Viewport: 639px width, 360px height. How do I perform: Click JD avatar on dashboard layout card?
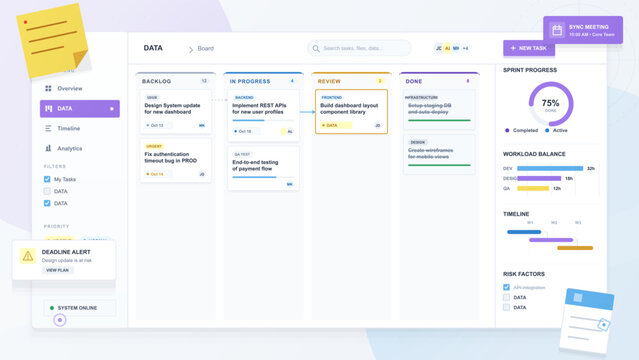tap(378, 125)
